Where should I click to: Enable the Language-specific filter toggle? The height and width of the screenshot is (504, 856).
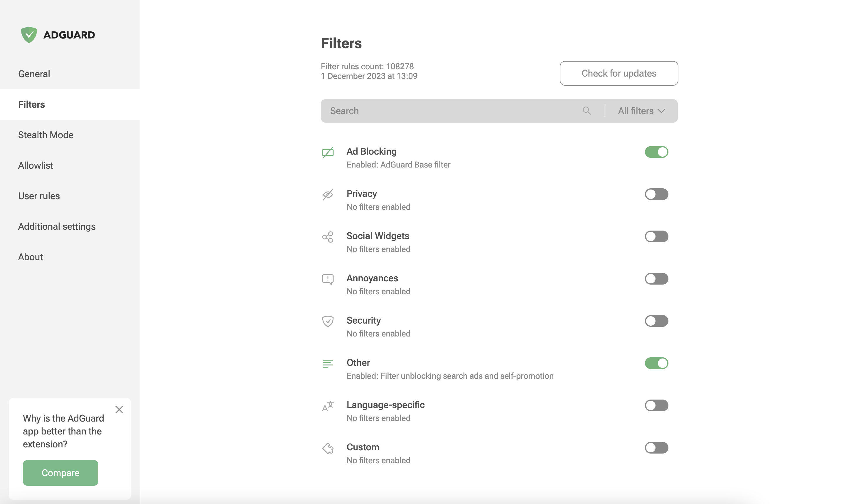point(657,405)
